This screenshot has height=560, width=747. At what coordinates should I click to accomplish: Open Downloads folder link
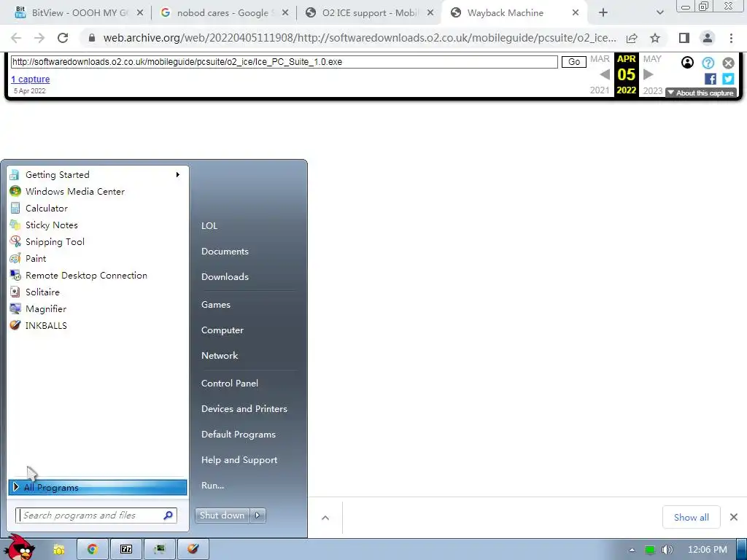[225, 276]
